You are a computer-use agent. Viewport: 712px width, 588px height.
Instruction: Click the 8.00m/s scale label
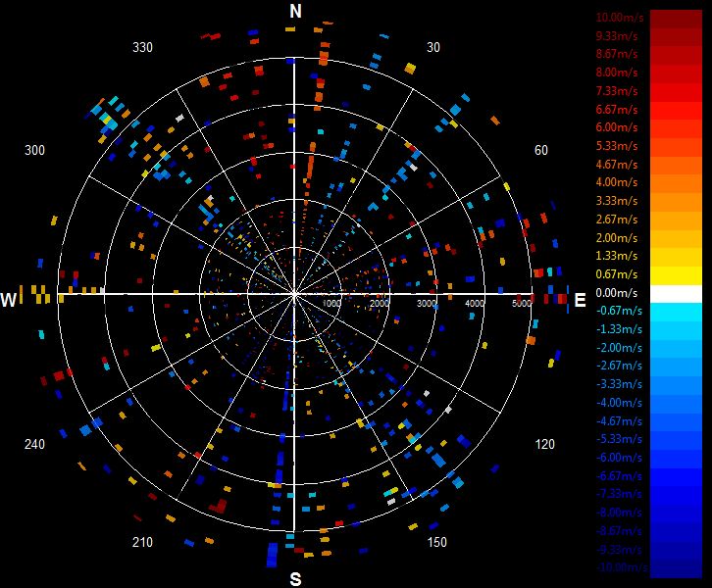[617, 73]
